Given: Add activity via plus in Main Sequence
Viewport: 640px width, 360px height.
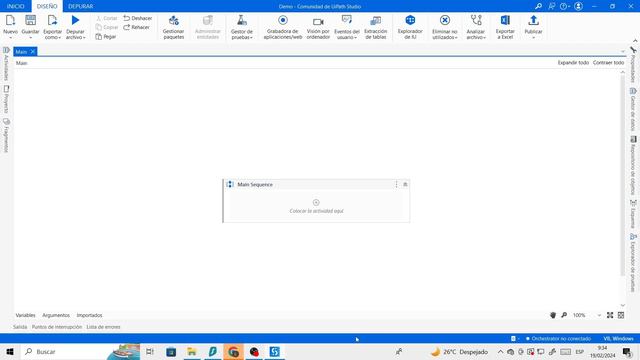Looking at the screenshot, I should tap(316, 202).
